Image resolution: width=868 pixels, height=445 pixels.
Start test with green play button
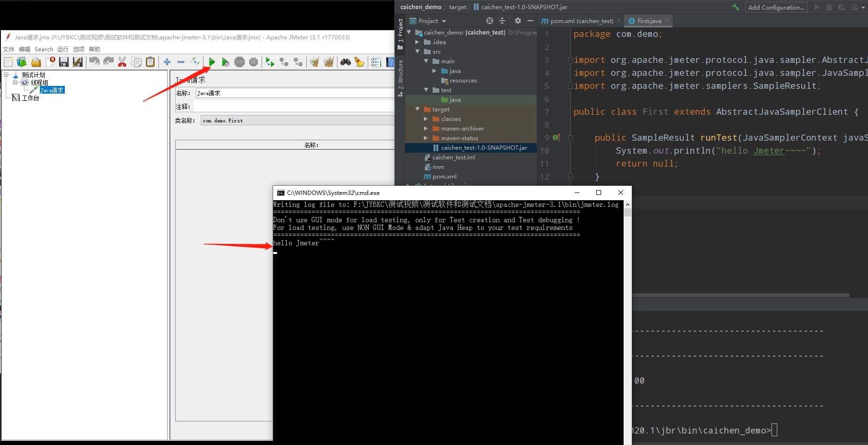pyautogui.click(x=212, y=62)
